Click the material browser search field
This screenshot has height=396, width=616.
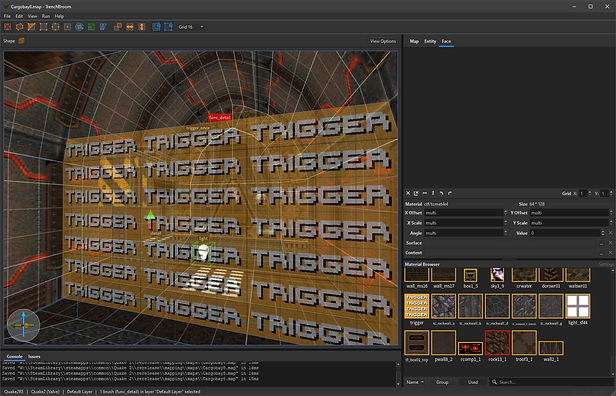(x=550, y=382)
